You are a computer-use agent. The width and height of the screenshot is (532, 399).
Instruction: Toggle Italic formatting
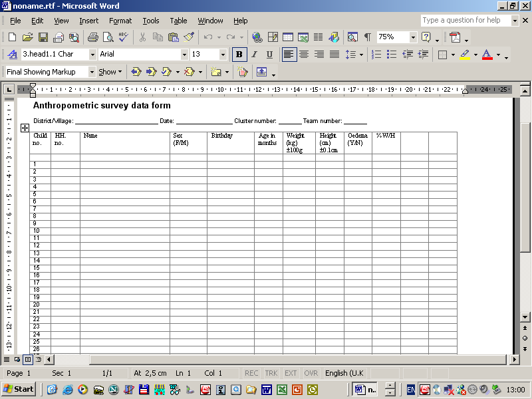pos(254,55)
